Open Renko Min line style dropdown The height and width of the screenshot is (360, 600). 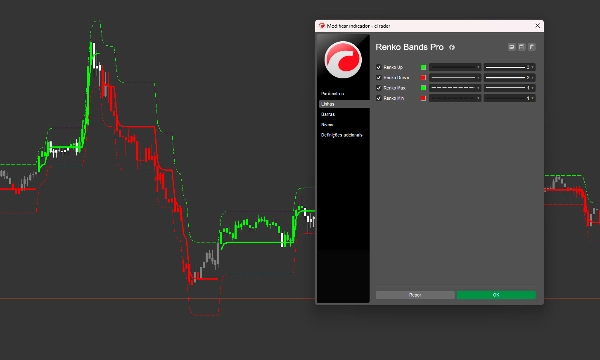coord(455,98)
